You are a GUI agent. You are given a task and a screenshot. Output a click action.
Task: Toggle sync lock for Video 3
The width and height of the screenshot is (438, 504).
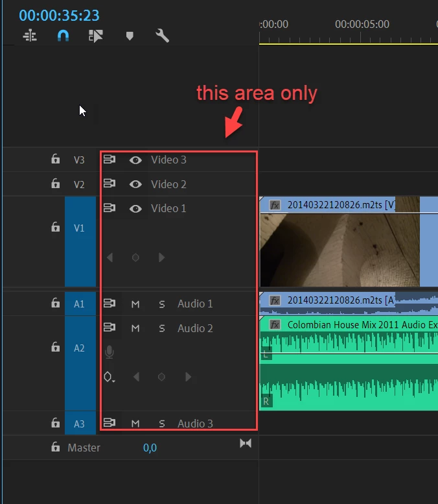[x=109, y=159]
